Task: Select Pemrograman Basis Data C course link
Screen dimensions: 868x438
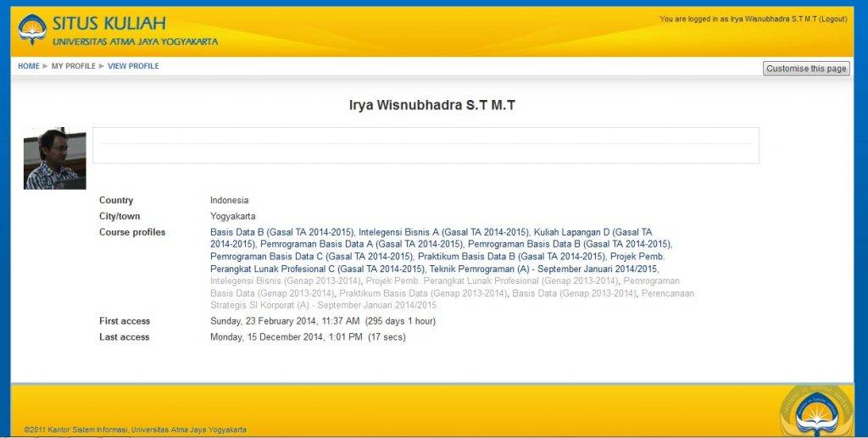Action: coord(312,257)
